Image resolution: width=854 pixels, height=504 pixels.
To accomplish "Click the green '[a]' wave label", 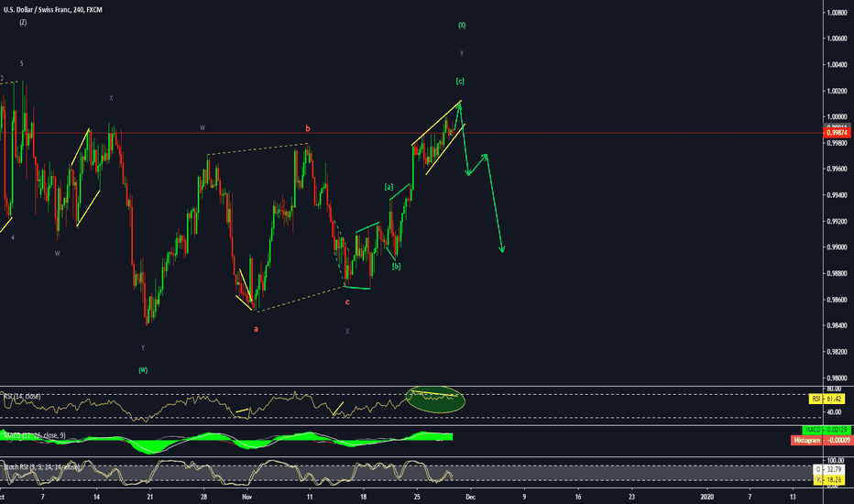I will click(x=389, y=187).
